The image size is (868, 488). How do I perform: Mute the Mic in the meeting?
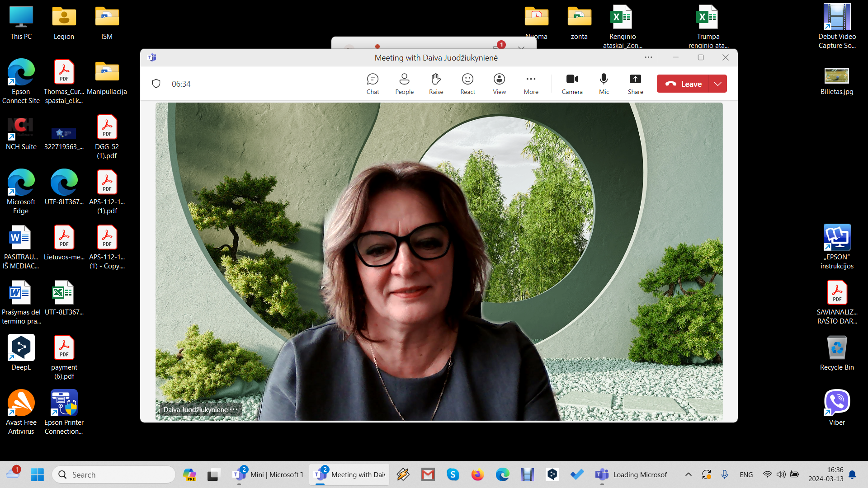(604, 84)
